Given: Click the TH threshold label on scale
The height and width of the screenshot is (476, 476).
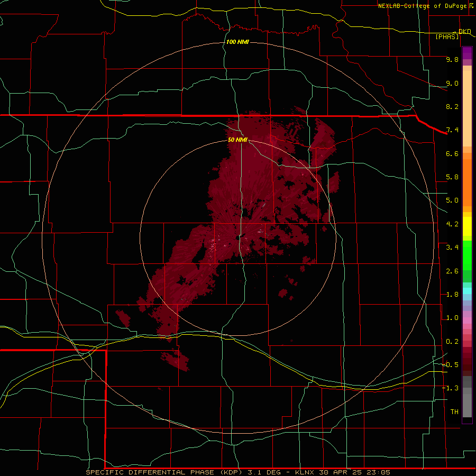Looking at the screenshot, I should point(454,411).
